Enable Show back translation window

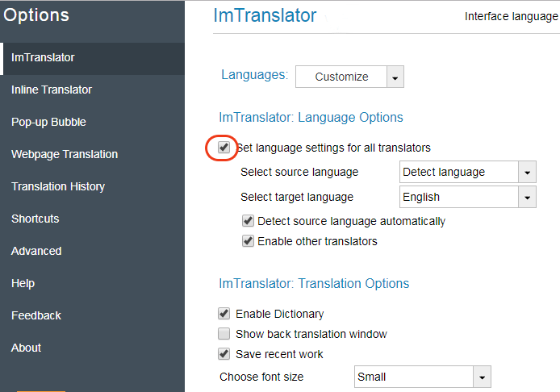tap(224, 334)
